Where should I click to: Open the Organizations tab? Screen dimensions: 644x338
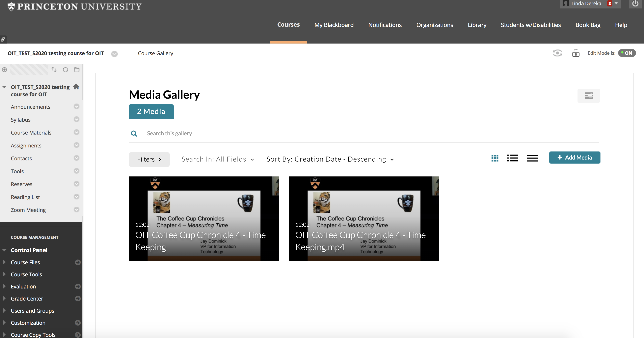point(434,25)
